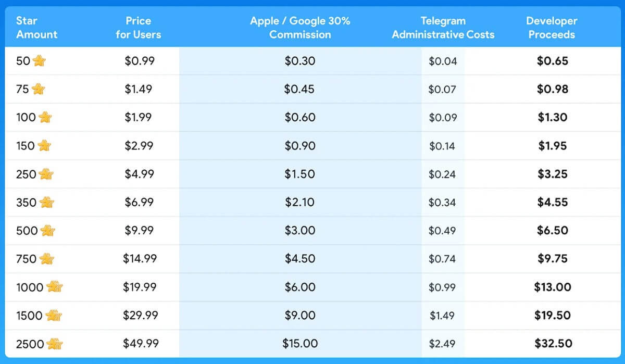Click the $0.99 user price cell
The image size is (625, 364).
tap(140, 61)
